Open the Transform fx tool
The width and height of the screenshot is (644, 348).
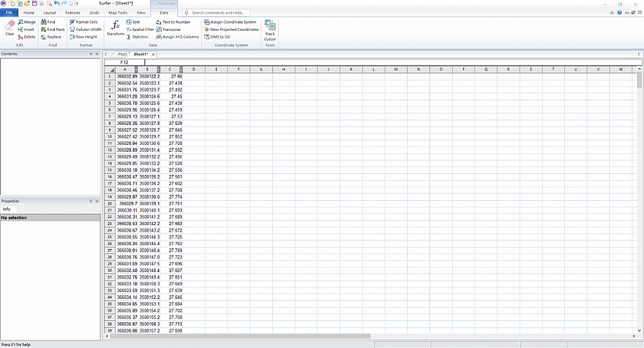(116, 28)
